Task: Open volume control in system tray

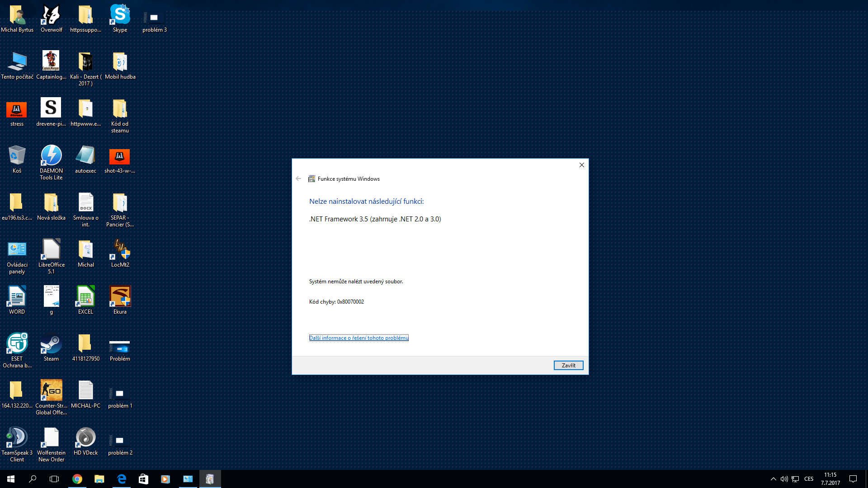Action: click(x=784, y=479)
